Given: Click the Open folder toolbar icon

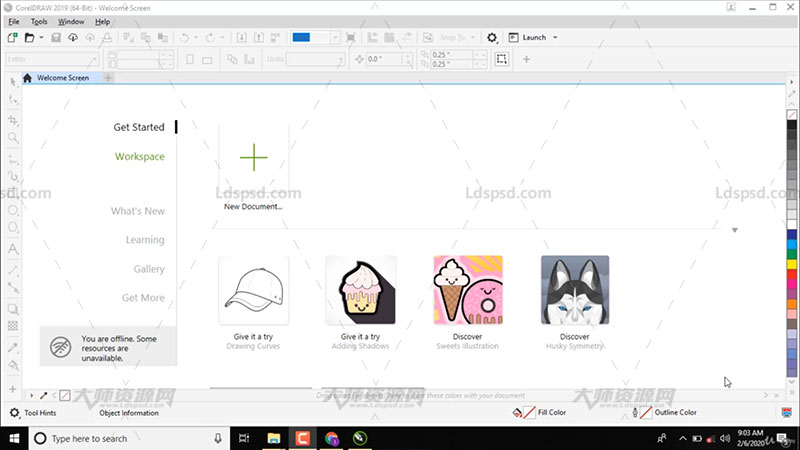Looking at the screenshot, I should (x=30, y=37).
